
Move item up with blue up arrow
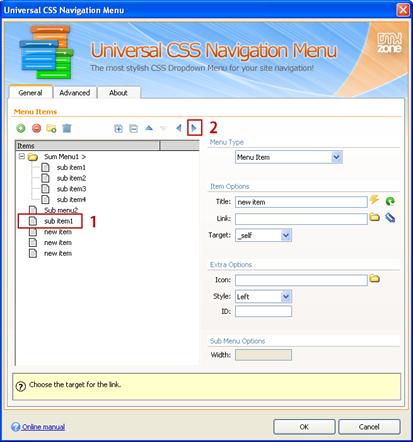click(x=149, y=128)
